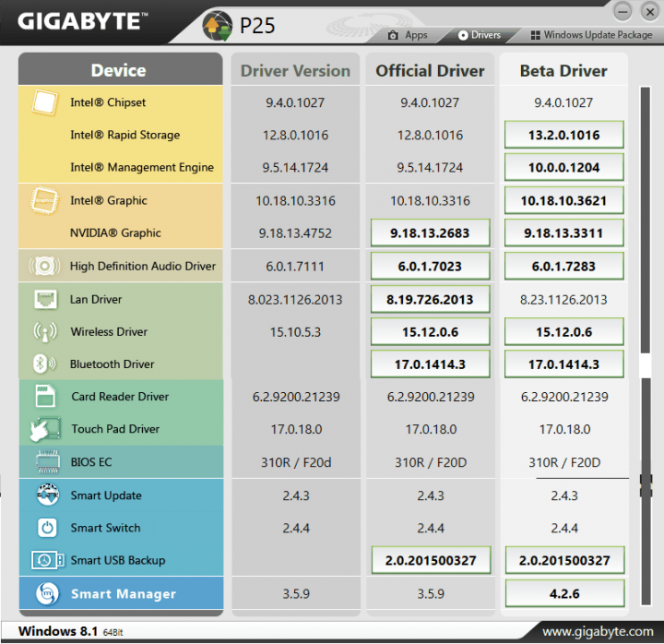Click the Windows 8.1 64Bit status text
Image resolution: width=664 pixels, height=644 pixels.
click(x=70, y=631)
